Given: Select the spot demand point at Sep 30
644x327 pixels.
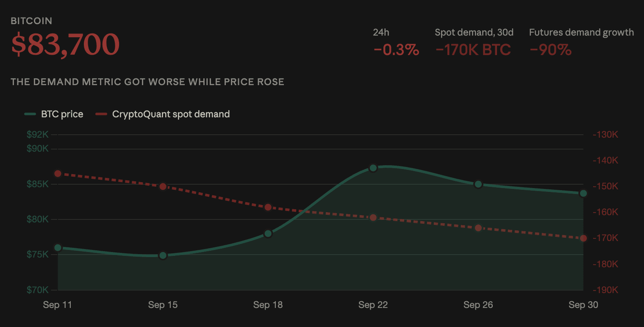Looking at the screenshot, I should tap(583, 238).
